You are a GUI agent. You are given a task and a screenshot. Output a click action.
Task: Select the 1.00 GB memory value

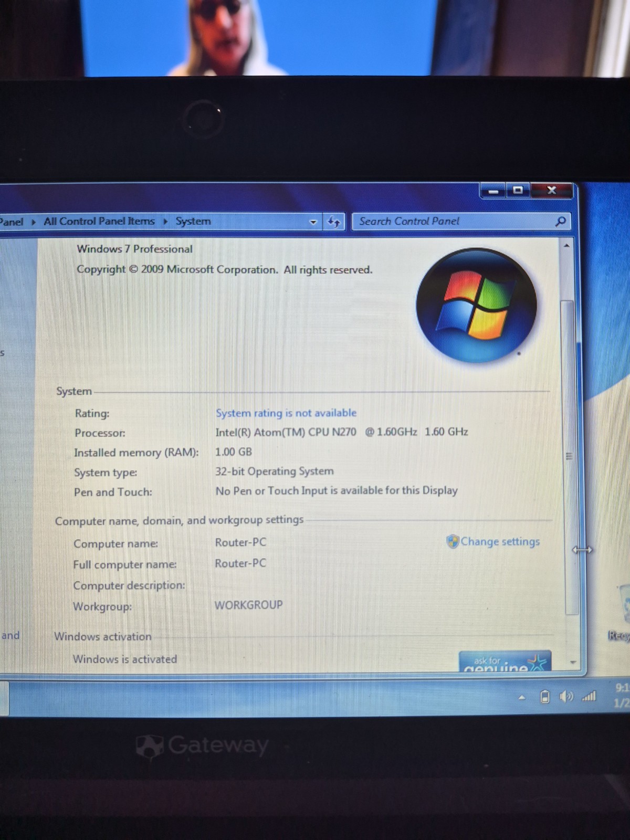[x=234, y=452]
